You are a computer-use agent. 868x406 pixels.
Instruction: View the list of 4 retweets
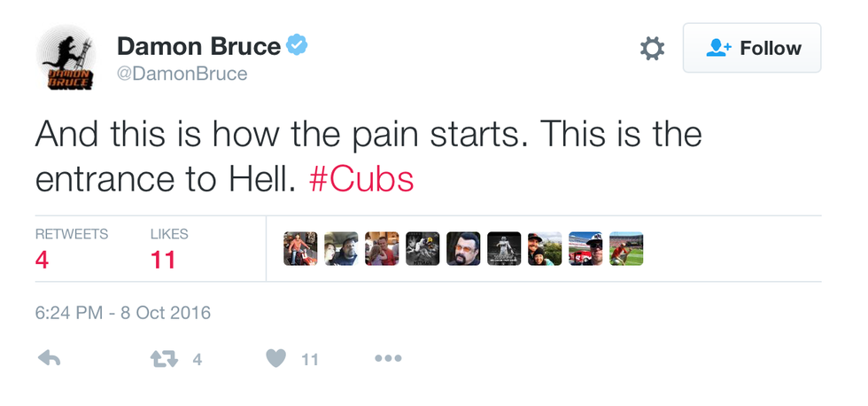pyautogui.click(x=71, y=249)
